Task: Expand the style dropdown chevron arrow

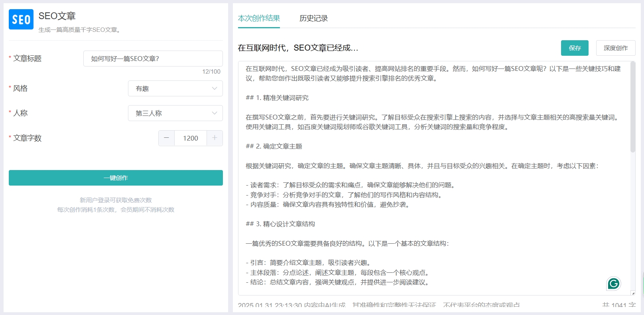Action: click(x=215, y=88)
